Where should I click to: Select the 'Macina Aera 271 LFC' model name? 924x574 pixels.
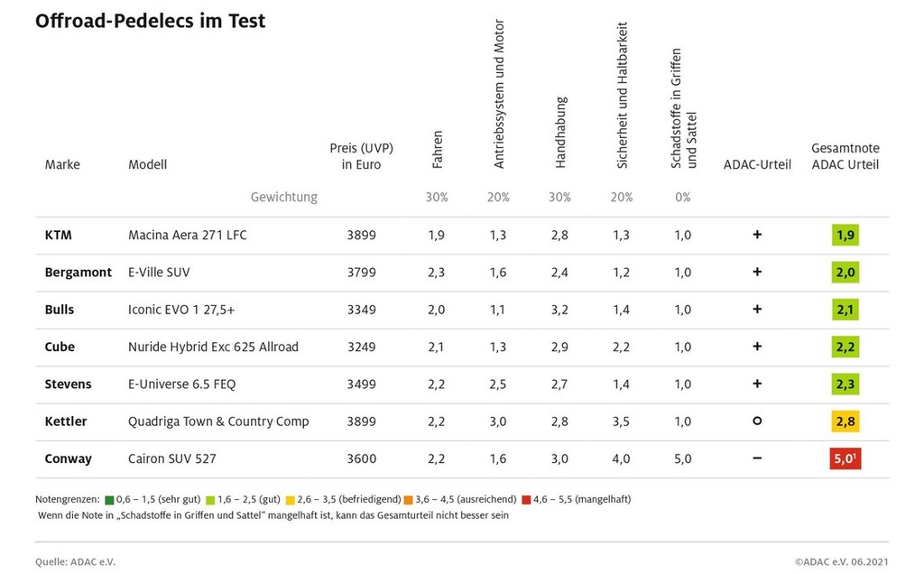tap(187, 236)
